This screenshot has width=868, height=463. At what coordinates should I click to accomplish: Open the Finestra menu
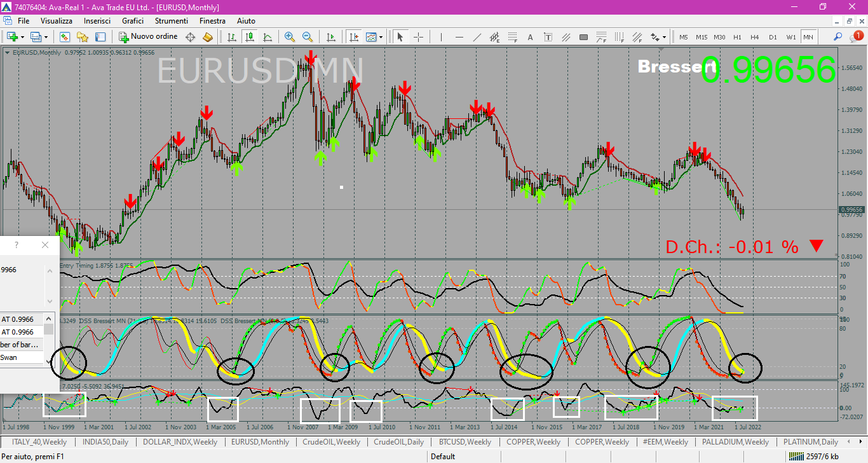pyautogui.click(x=212, y=21)
